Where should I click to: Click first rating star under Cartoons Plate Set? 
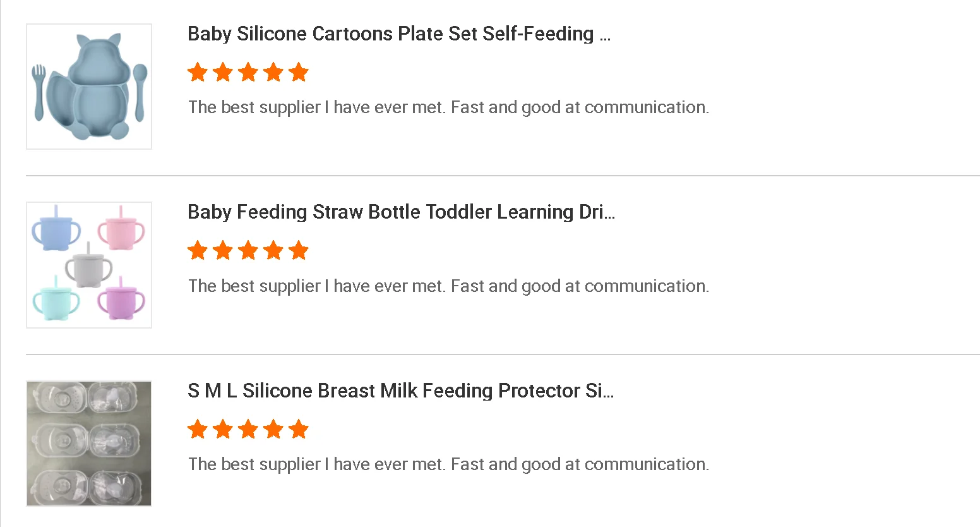click(x=198, y=72)
